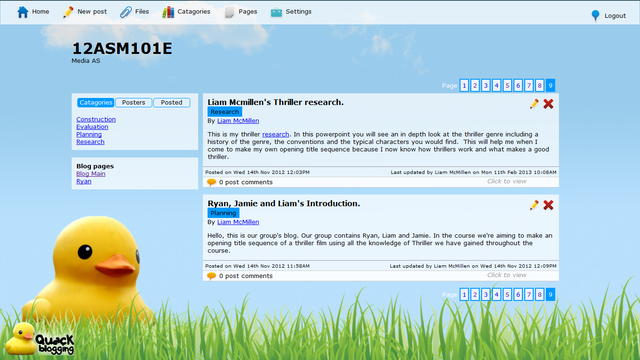
Task: Go to page 8 in top pagination
Action: (x=540, y=85)
